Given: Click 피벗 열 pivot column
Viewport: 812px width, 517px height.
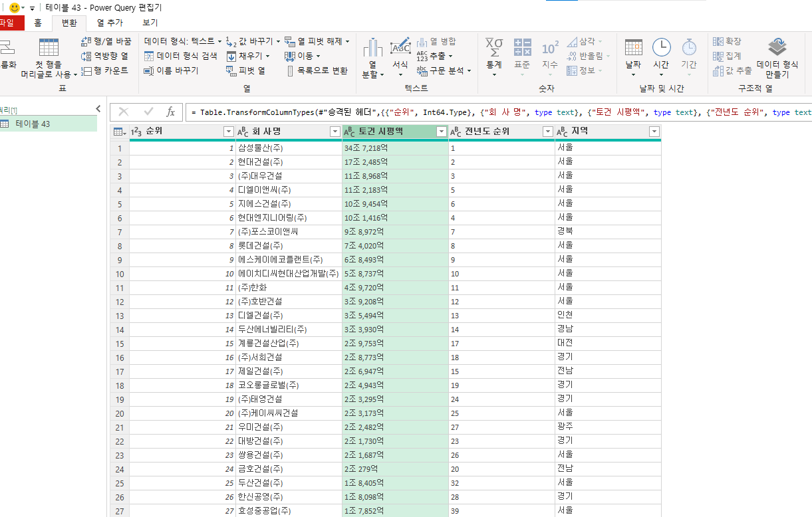Looking at the screenshot, I should pos(245,70).
